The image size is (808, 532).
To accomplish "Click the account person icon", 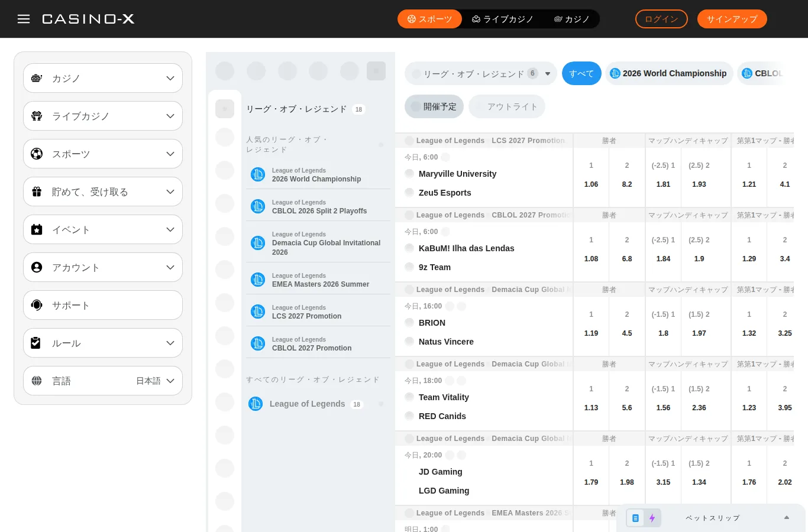I will click(37, 267).
